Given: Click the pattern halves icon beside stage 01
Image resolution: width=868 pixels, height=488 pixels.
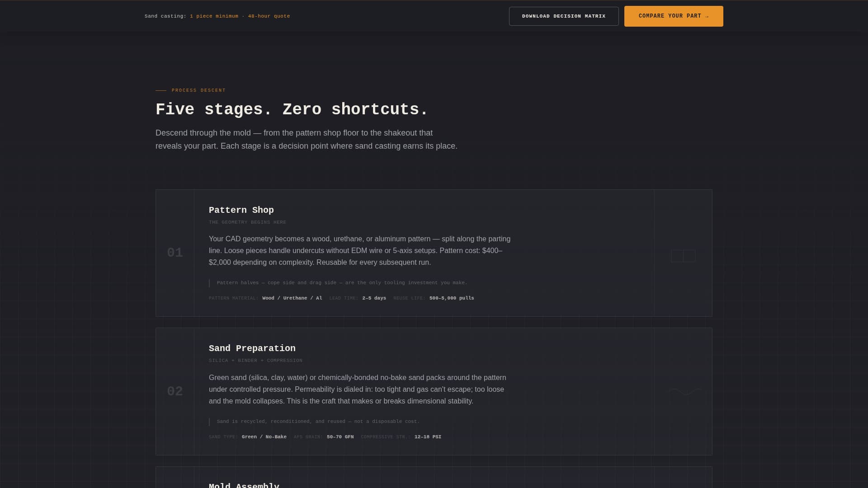Looking at the screenshot, I should tap(683, 256).
